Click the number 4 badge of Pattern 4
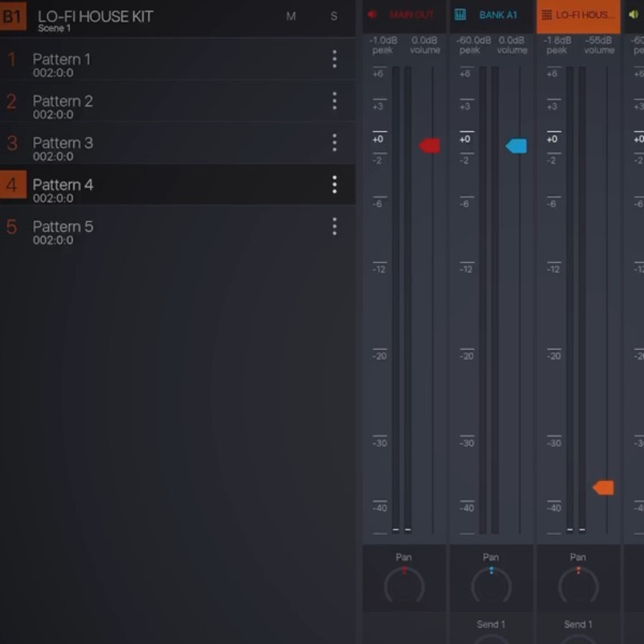 pos(13,185)
